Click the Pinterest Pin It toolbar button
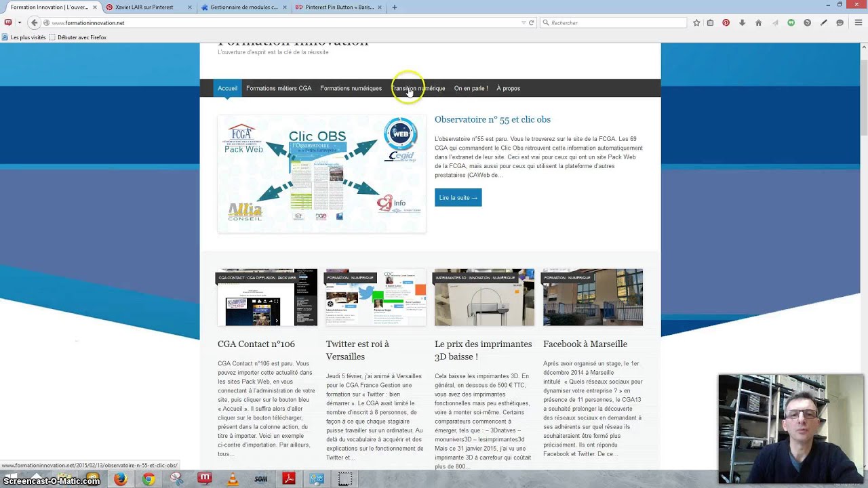This screenshot has height=488, width=868. point(726,23)
